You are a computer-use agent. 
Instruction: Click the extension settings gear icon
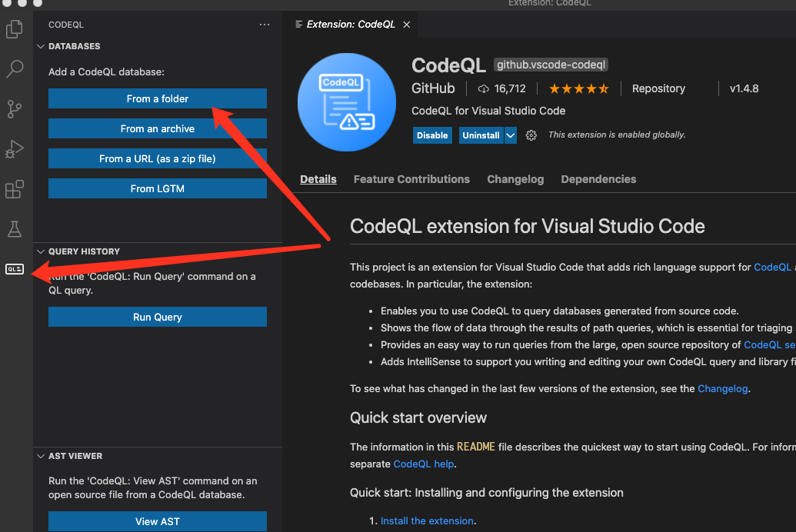[x=531, y=135]
